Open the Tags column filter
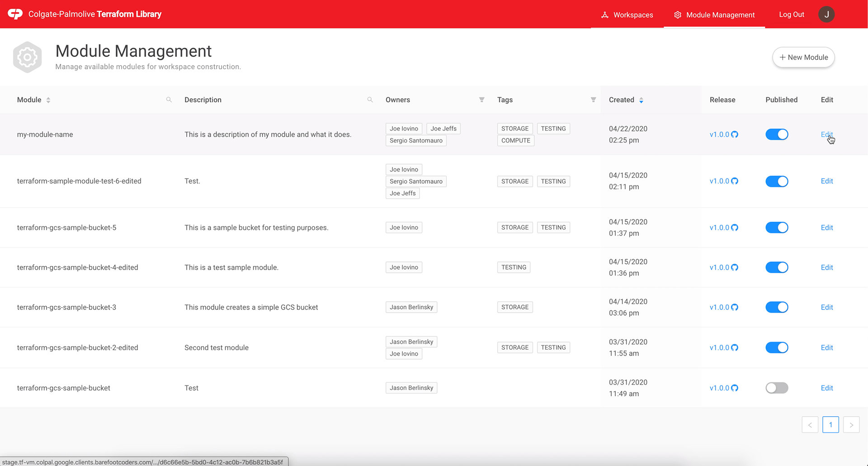Viewport: 868px width, 466px height. click(594, 100)
